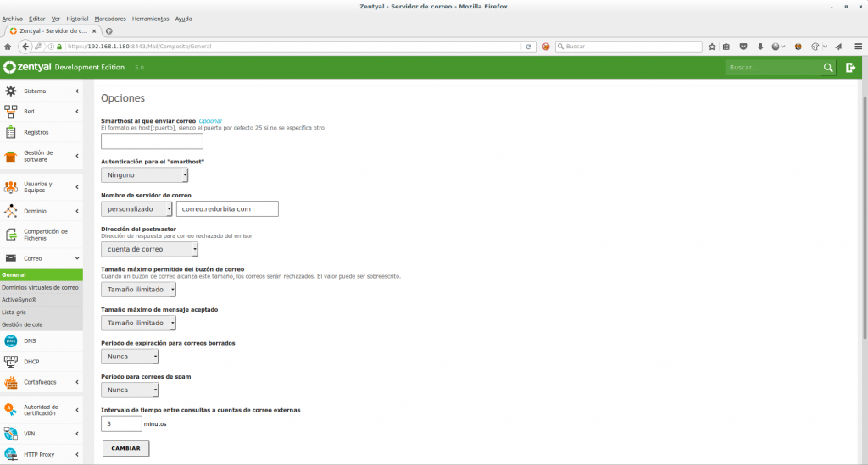Screen dimensions: 868x465
Task: Click Firefox home toolbar icon
Action: pos(8,47)
